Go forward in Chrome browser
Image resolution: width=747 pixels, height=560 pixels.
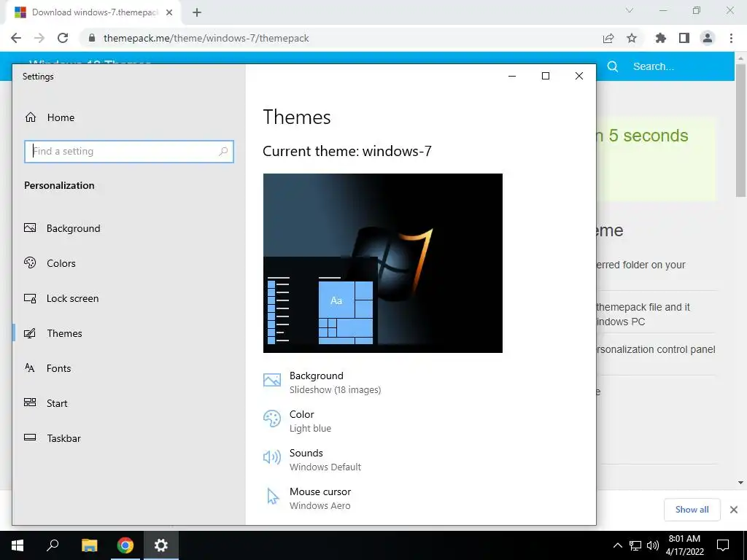tap(39, 38)
